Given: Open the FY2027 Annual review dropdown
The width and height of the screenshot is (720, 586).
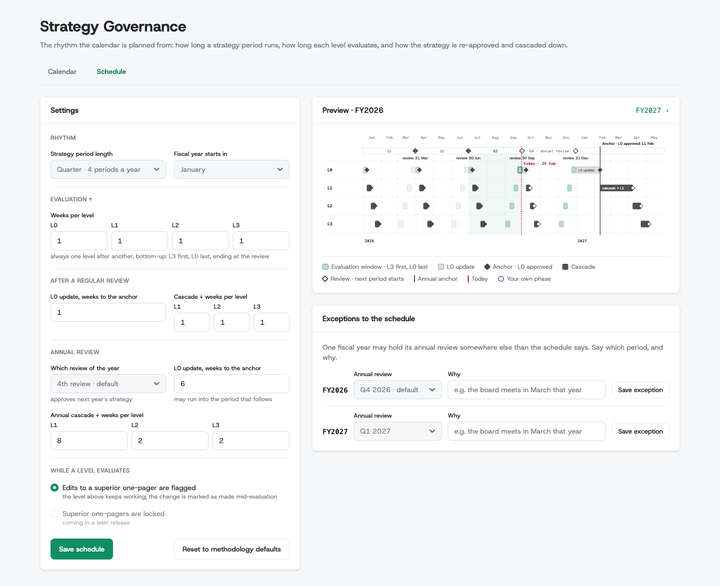Looking at the screenshot, I should tap(397, 431).
